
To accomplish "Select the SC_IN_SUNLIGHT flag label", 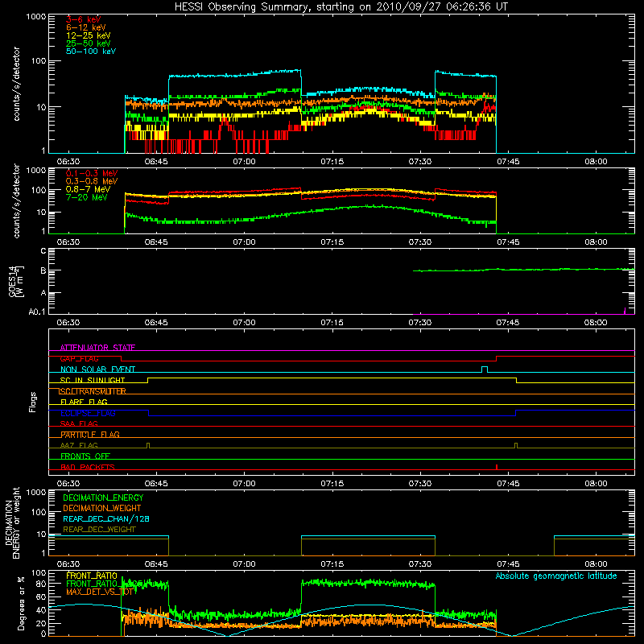I will coord(93,380).
